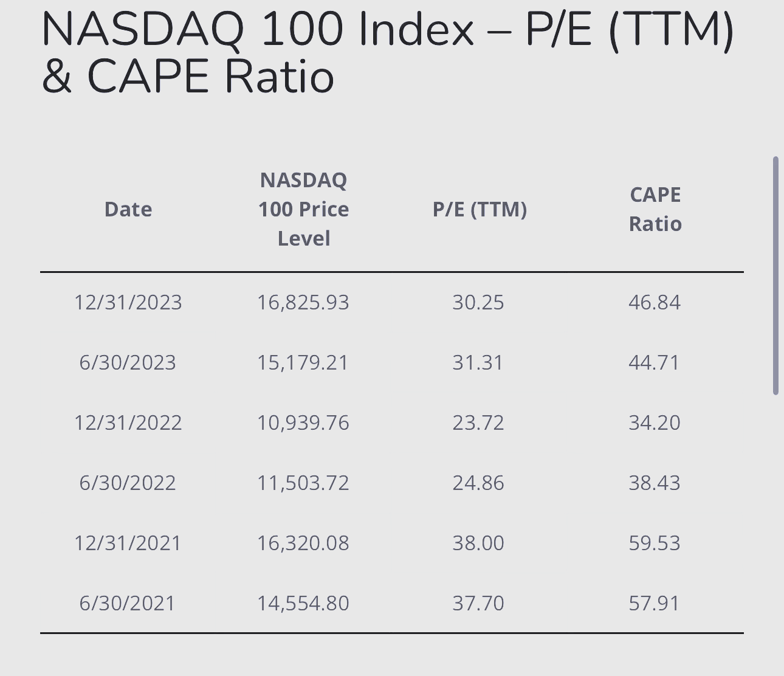Image resolution: width=784 pixels, height=676 pixels.
Task: Select the 23.72 P/E value
Action: [478, 422]
